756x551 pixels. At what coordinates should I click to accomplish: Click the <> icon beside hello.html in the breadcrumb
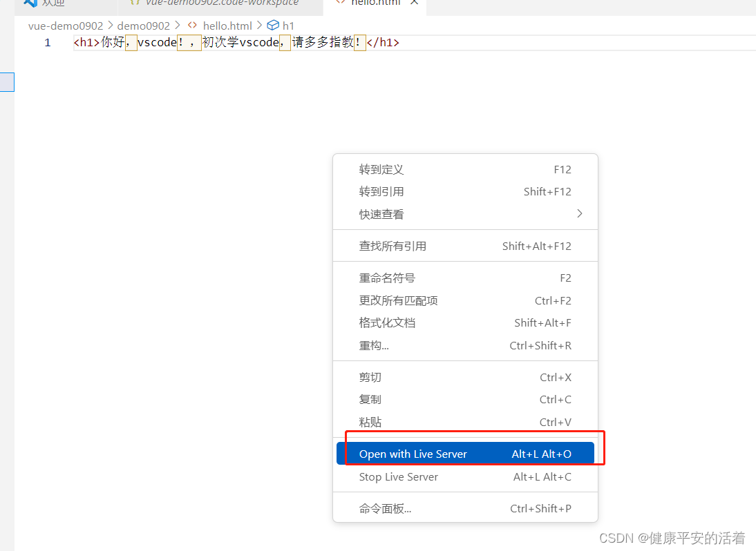pyautogui.click(x=191, y=26)
